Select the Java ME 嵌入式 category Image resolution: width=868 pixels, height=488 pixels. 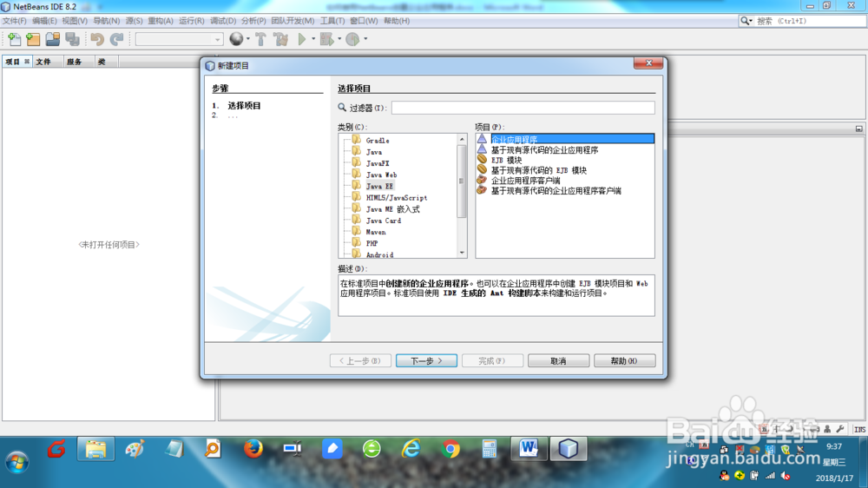point(392,209)
